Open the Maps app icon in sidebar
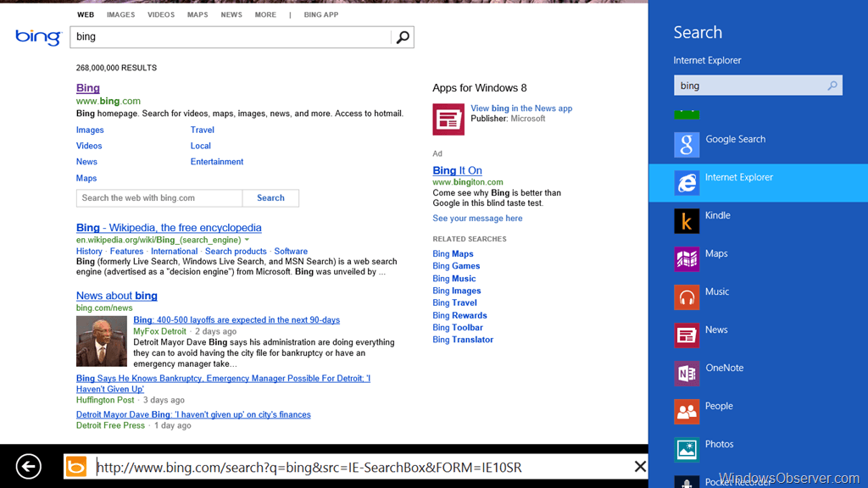Screen dimensions: 868x488 (x=687, y=259)
